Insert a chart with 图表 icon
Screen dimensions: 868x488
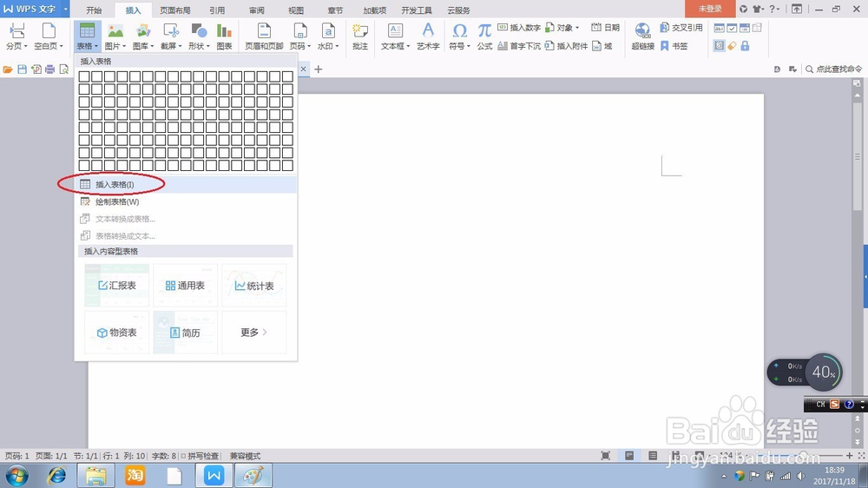coord(224,30)
